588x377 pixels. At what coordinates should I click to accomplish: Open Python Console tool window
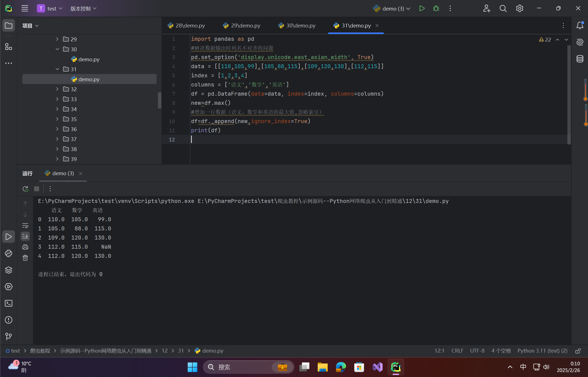click(x=9, y=253)
